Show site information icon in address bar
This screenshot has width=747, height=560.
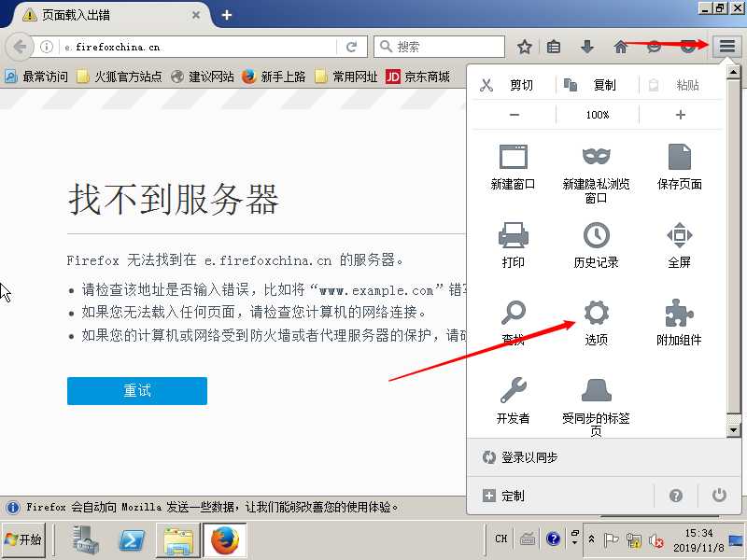pos(46,47)
